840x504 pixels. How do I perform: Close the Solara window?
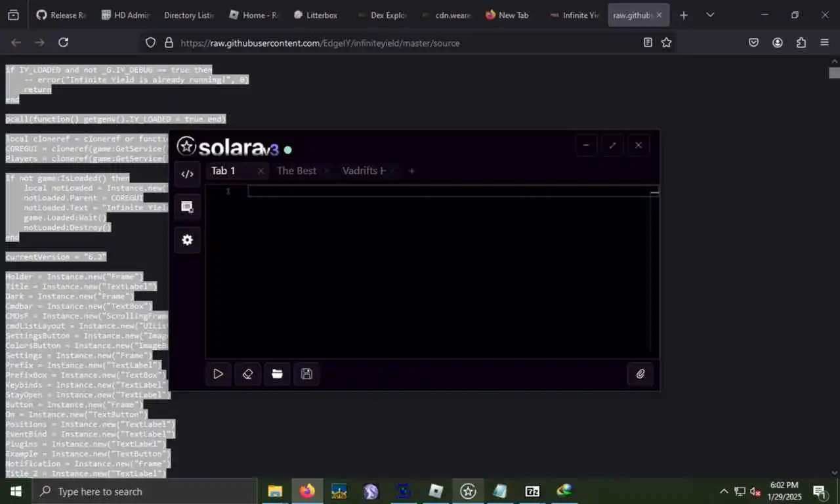coord(639,145)
